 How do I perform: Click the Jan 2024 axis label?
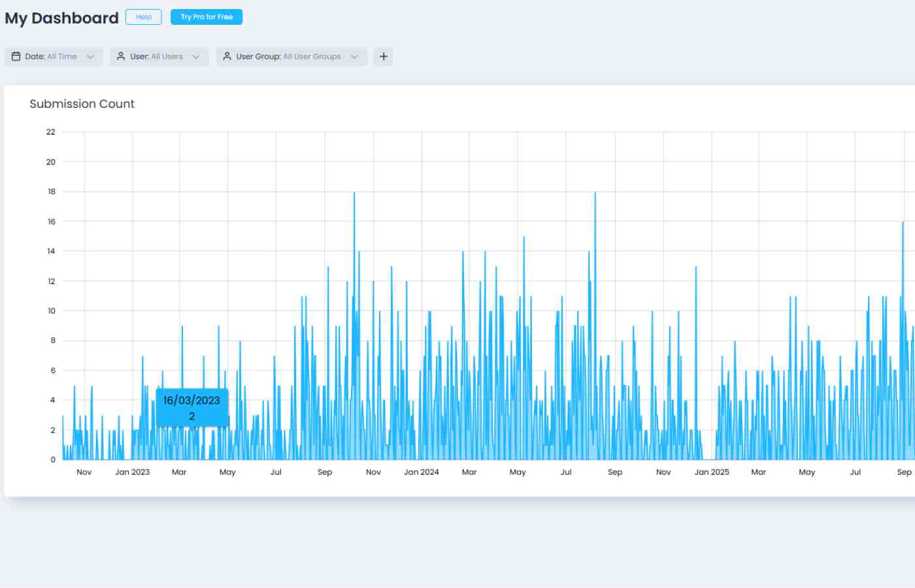[x=422, y=472]
